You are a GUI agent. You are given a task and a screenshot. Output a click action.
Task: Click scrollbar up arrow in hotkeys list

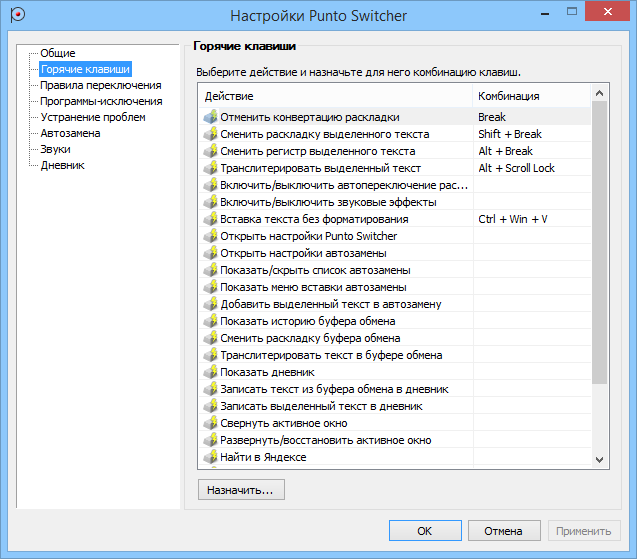tap(599, 93)
